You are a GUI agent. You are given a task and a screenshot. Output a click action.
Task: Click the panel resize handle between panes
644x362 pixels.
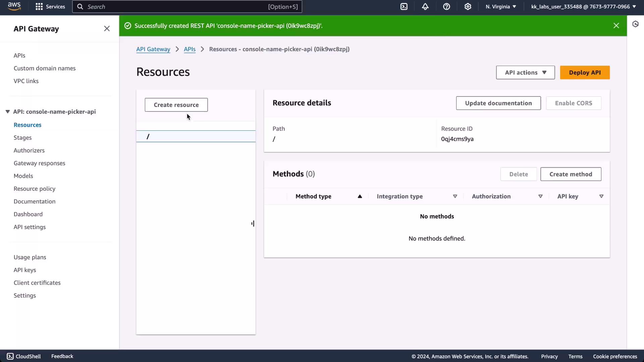pos(253,223)
